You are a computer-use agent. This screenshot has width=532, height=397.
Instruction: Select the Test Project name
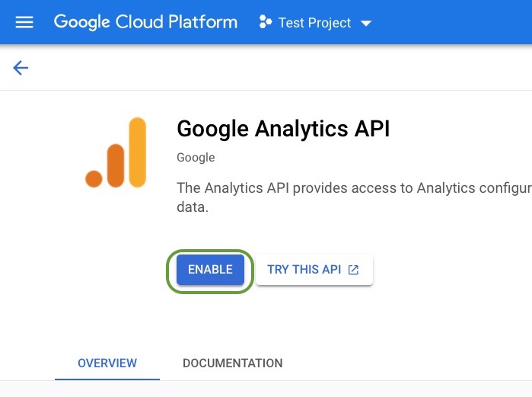pos(314,23)
